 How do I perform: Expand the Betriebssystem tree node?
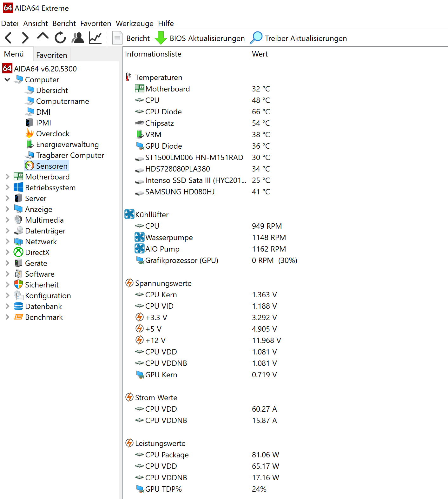point(7,187)
